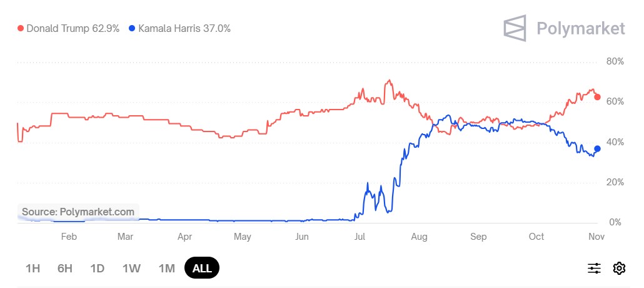Click the Donald Trump 62.9% legend label
644x288 pixels.
pyautogui.click(x=73, y=28)
